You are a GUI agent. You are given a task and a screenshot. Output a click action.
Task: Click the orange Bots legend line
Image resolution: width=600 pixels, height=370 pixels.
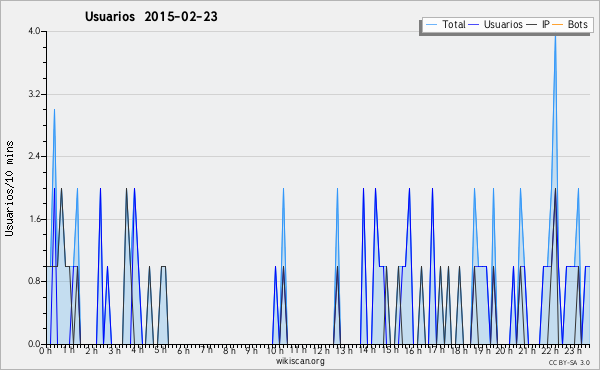tap(558, 25)
